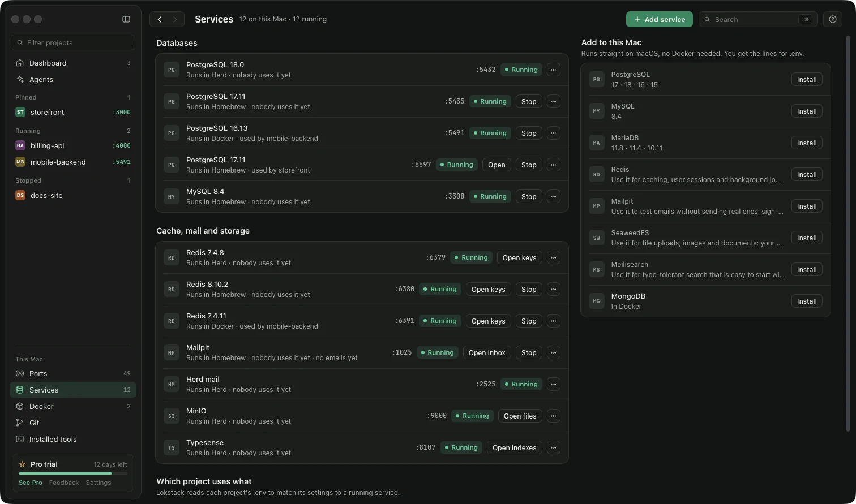Click the Add service button
This screenshot has height=504, width=856.
pos(660,19)
